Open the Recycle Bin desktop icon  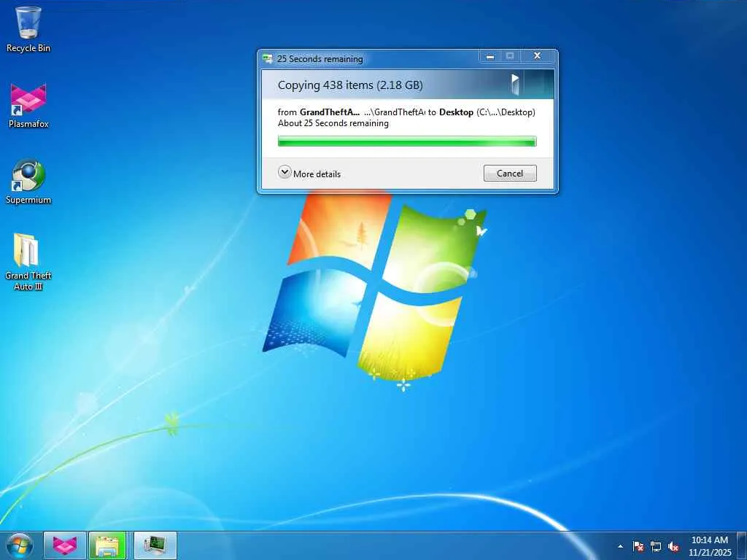click(28, 29)
